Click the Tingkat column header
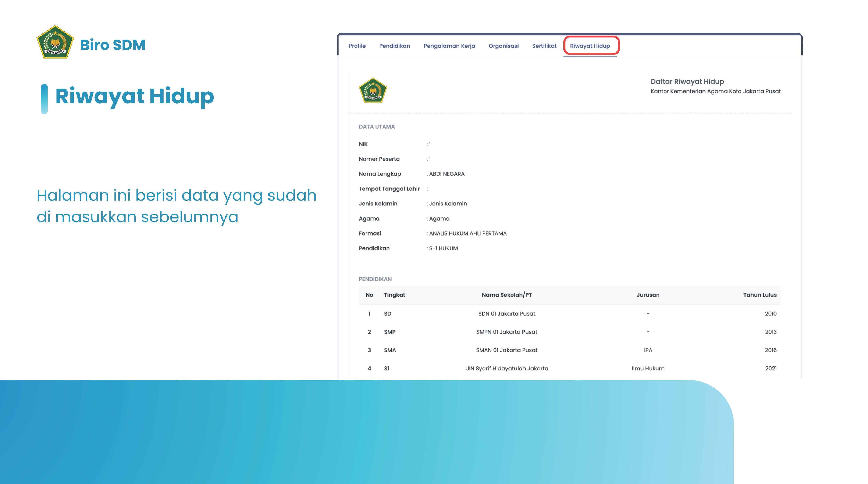 point(395,295)
